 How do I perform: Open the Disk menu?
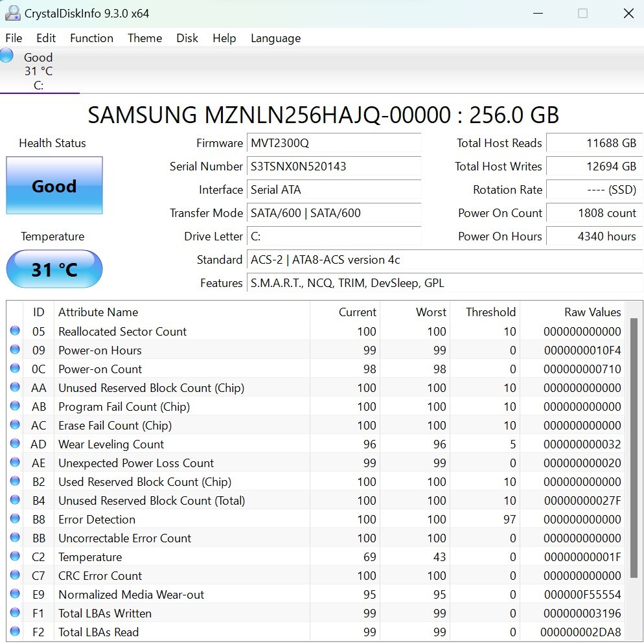(x=187, y=38)
